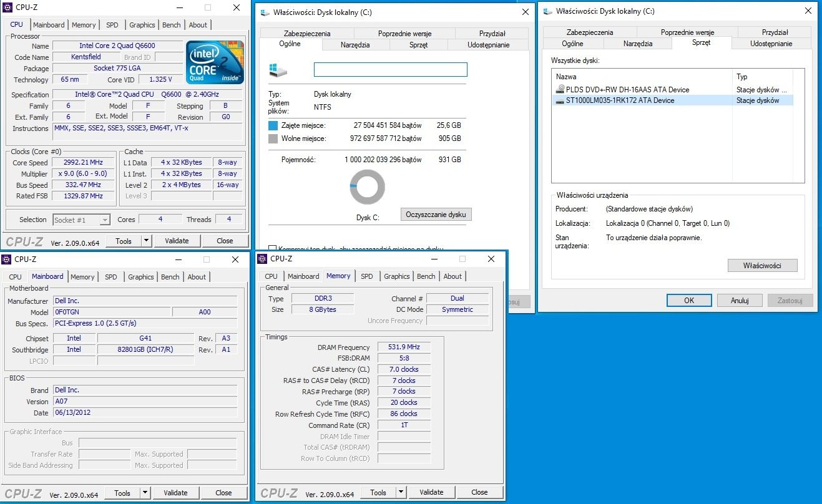Click the Właściwości device button
Viewport: 822px width, 504px height.
[x=763, y=266]
